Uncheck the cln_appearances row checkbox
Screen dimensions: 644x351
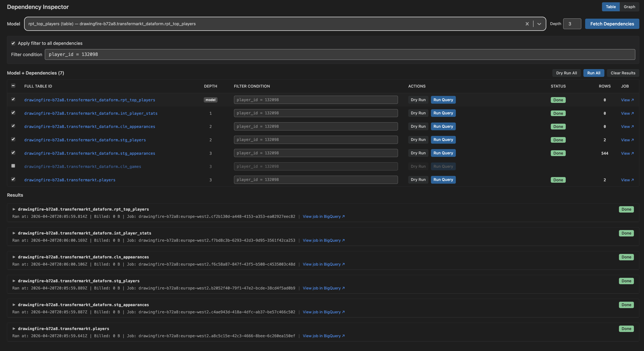(13, 126)
